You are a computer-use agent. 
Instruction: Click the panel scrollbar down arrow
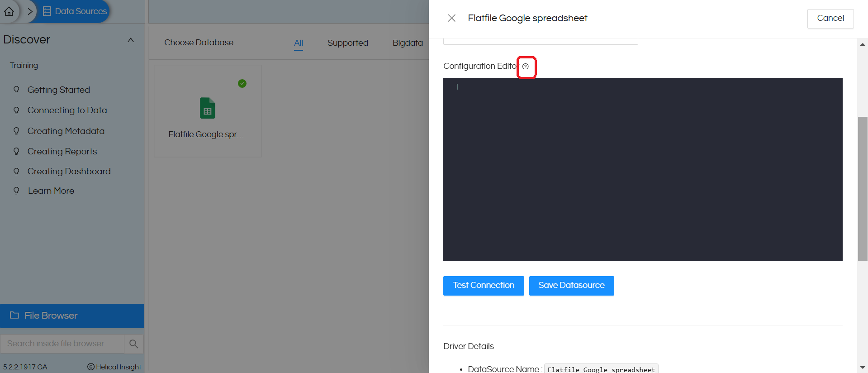pyautogui.click(x=863, y=368)
